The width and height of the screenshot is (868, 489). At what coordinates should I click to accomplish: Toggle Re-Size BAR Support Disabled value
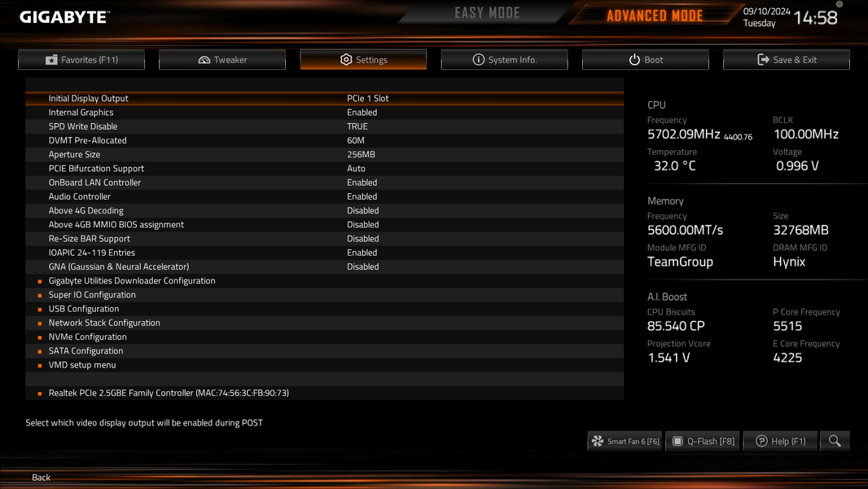coord(362,238)
